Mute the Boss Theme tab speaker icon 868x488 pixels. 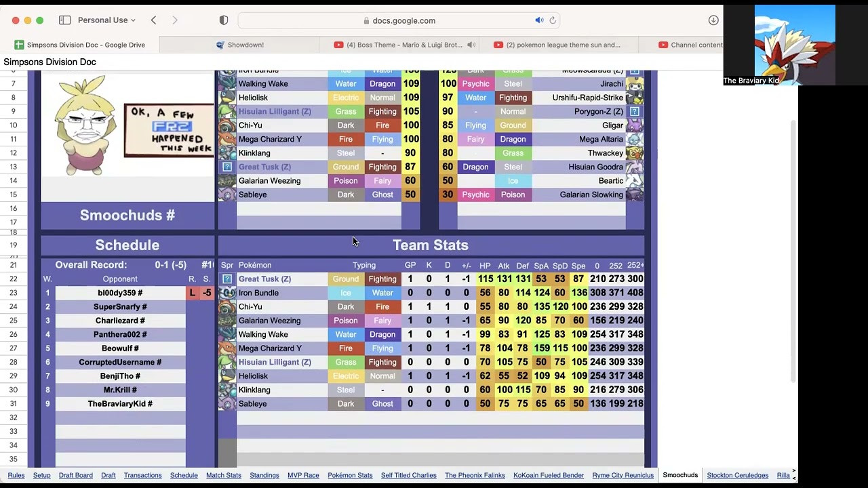pyautogui.click(x=471, y=45)
